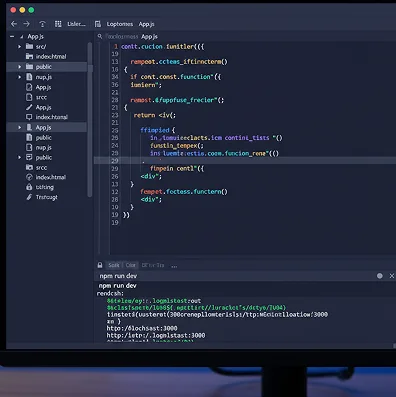Viewport: 396px width, 397px height.
Task: Click the padlock icon beside tblting
Action: click(29, 187)
